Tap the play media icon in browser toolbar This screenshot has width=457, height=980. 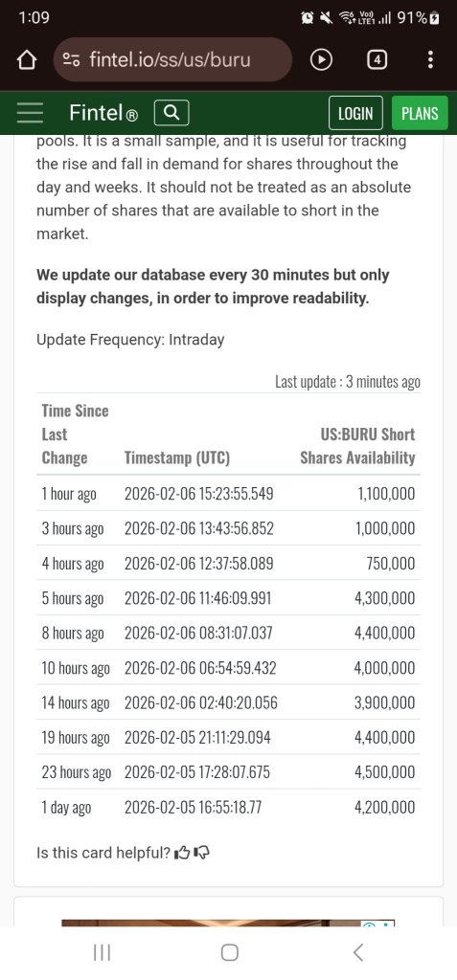pyautogui.click(x=321, y=60)
